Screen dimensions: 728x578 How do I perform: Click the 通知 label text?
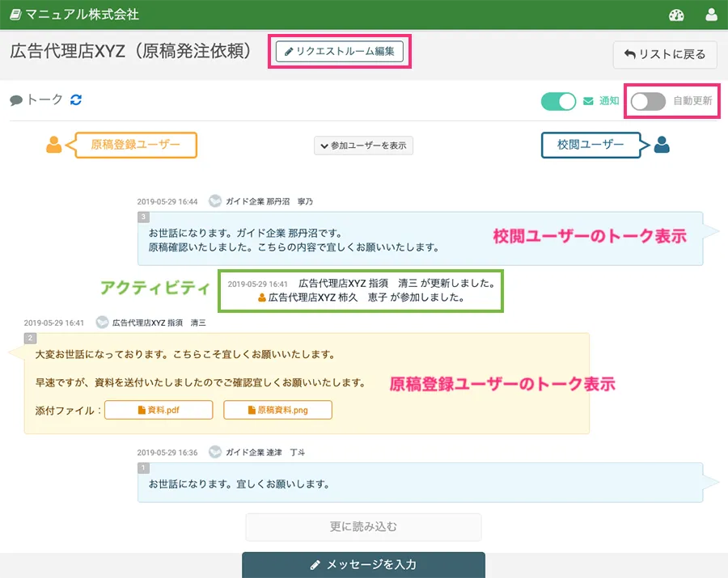(x=608, y=101)
